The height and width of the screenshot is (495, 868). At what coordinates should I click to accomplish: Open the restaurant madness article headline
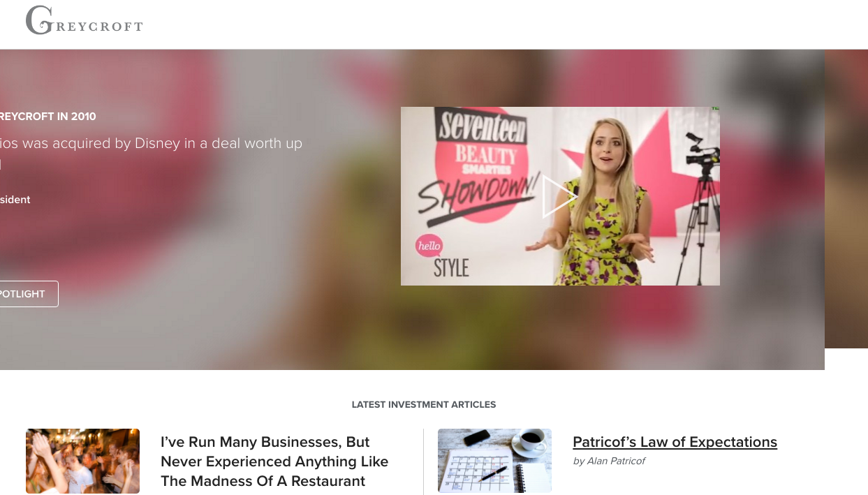coord(274,461)
